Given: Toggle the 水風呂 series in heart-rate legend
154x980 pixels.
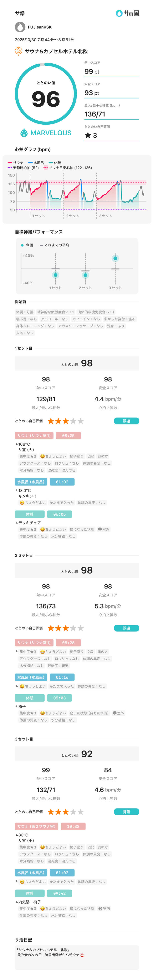Looking at the screenshot, I should click(x=36, y=163).
